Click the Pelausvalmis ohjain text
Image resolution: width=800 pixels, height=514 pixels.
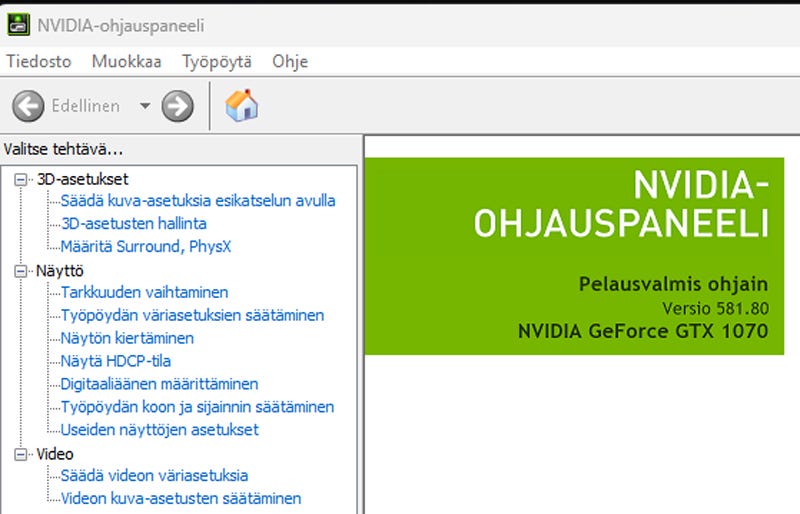[x=673, y=284]
